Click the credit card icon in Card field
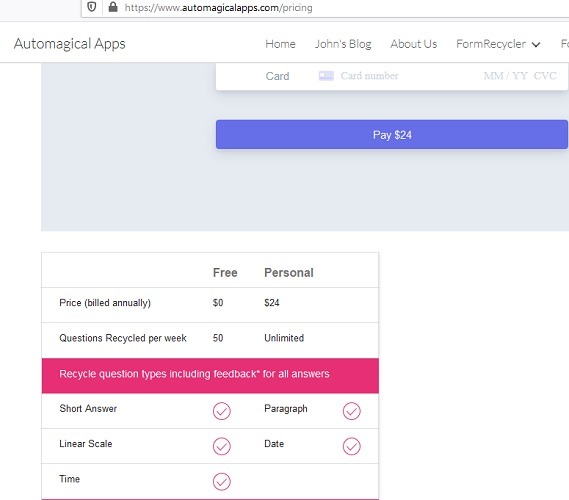Image resolution: width=569 pixels, height=500 pixels. 326,76
